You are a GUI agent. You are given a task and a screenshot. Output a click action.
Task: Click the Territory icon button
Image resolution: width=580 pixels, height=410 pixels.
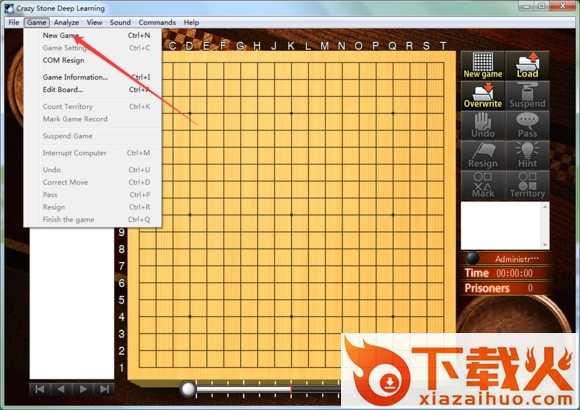527,185
